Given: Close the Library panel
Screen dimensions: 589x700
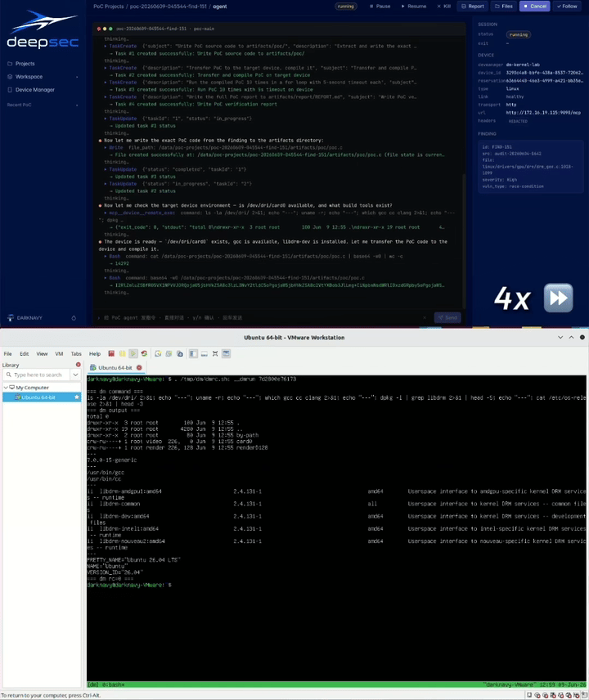Looking at the screenshot, I should click(79, 365).
